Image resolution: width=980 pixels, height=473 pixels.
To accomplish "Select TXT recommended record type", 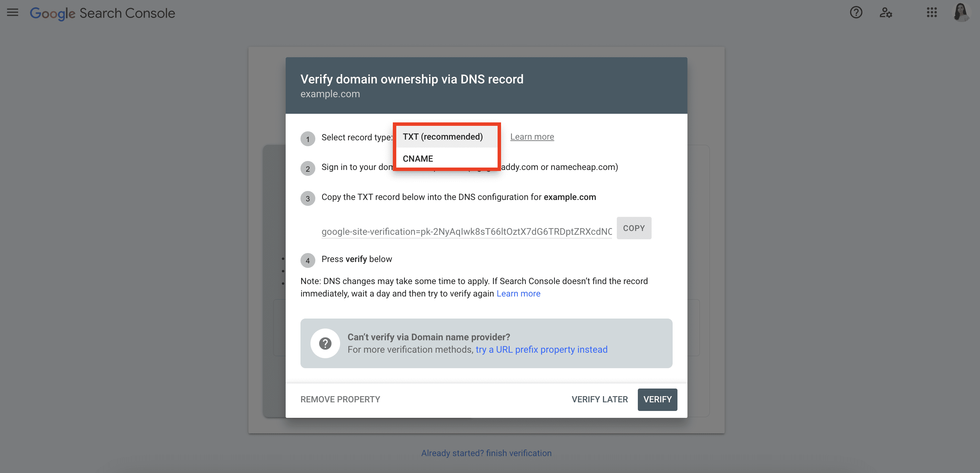I will click(x=442, y=136).
